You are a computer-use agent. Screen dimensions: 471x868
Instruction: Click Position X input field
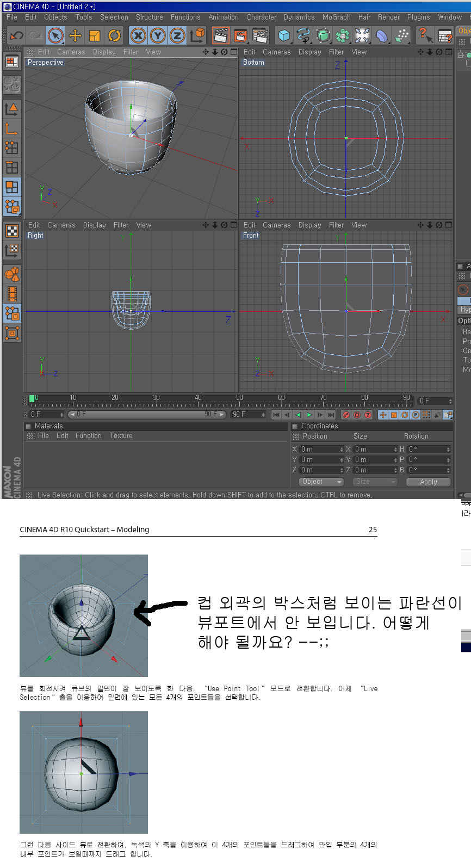[x=321, y=450]
